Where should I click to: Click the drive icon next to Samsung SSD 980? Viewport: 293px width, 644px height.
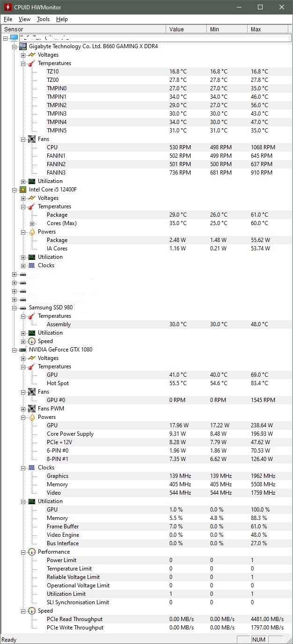coord(22,307)
